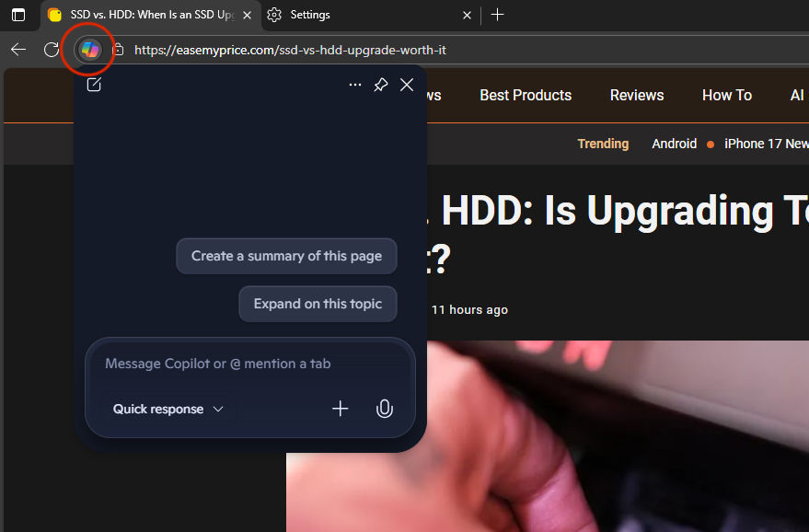Open the Quick response mode dropdown

[x=168, y=409]
